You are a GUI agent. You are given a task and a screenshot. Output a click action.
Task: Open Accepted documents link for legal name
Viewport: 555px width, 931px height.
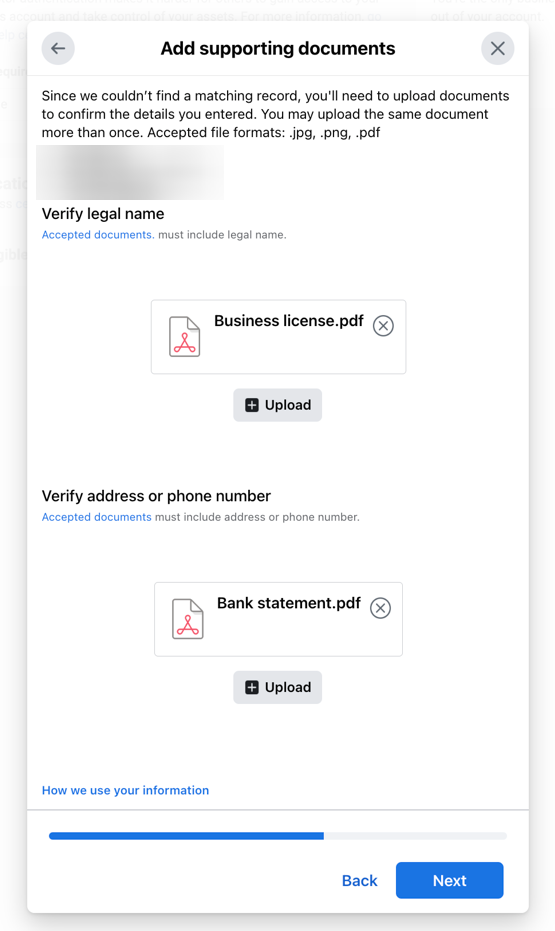(98, 235)
